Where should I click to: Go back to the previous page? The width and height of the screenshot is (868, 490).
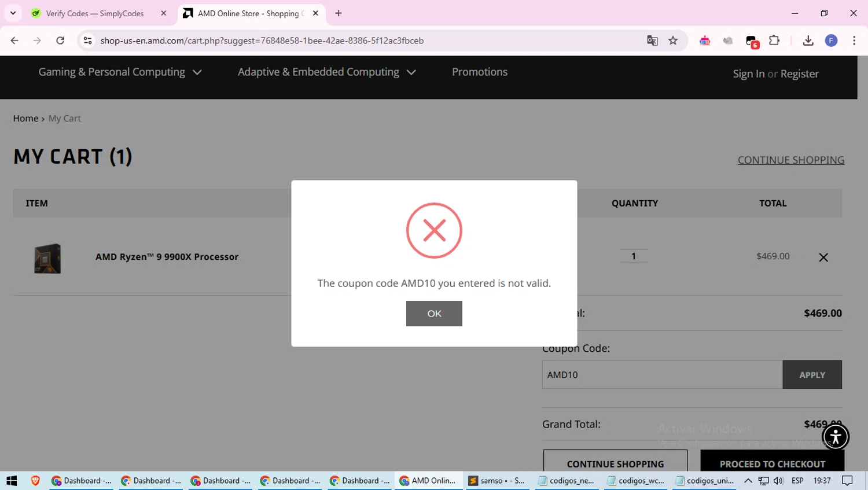[x=14, y=40]
